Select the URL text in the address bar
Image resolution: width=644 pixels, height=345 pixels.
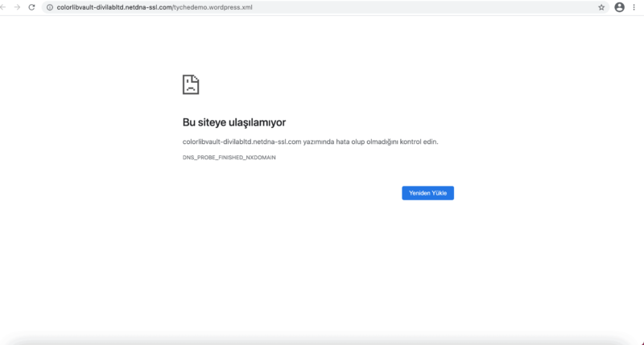[x=155, y=7]
